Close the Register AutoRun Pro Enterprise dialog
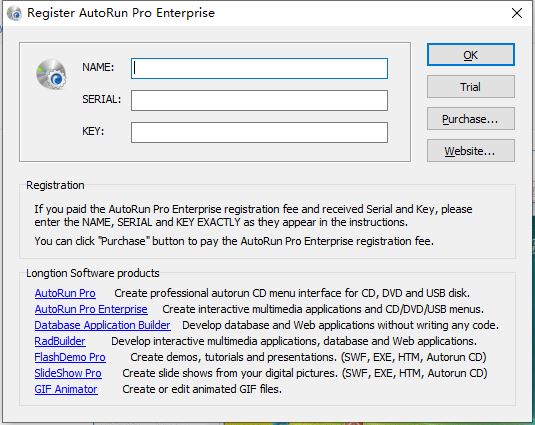Image resolution: width=535 pixels, height=425 pixels. pos(517,13)
